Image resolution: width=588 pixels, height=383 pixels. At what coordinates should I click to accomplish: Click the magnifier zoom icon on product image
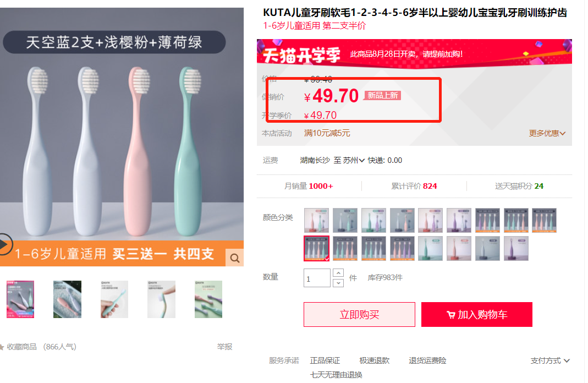(x=235, y=258)
